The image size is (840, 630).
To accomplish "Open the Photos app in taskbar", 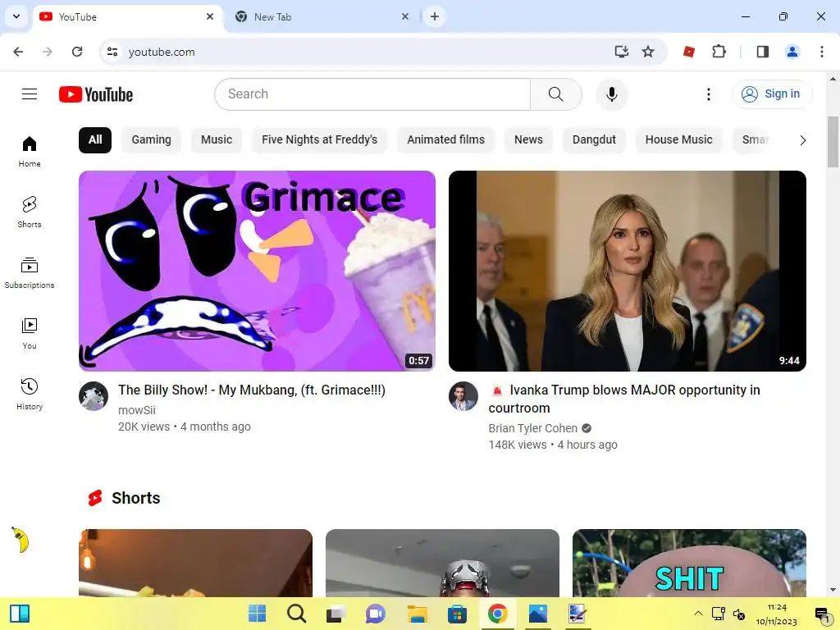I will pyautogui.click(x=537, y=614).
